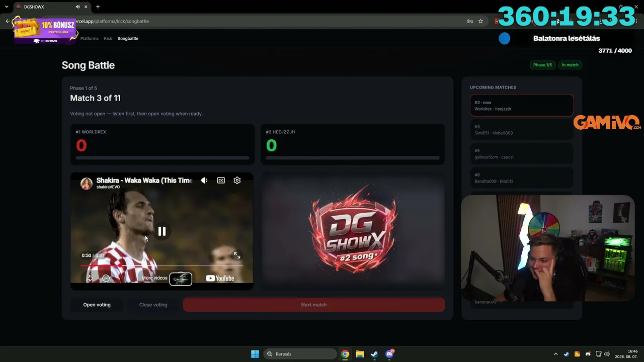Click the share arrow in the video

click(x=90, y=278)
